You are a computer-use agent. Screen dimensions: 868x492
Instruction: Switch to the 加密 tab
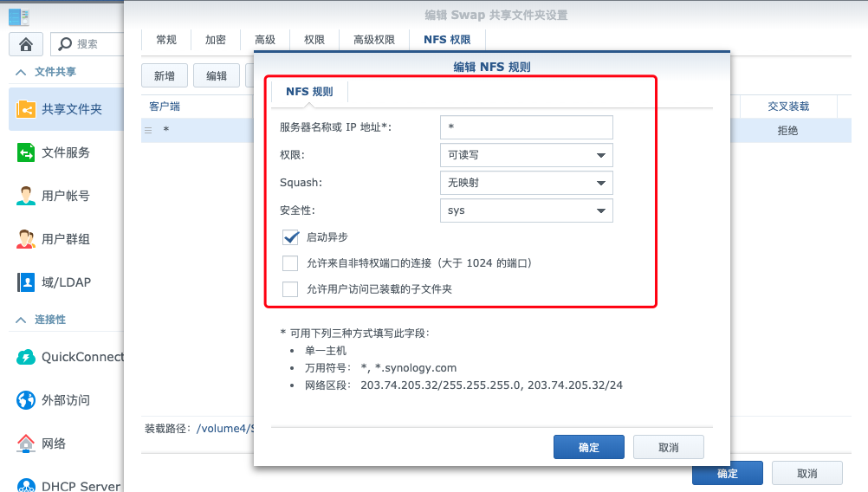pos(216,40)
